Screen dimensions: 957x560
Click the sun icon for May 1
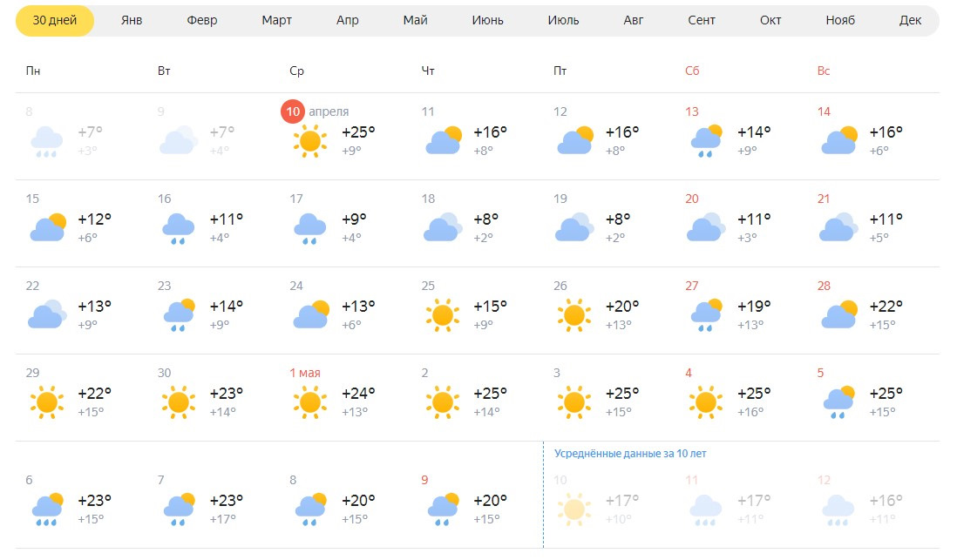tap(309, 401)
